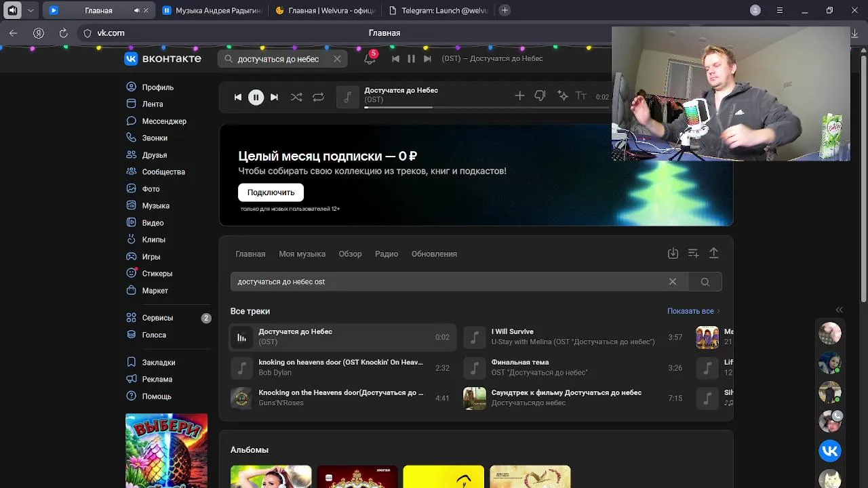Click previous track in header mini-player
This screenshot has width=868, height=488.
pos(395,59)
